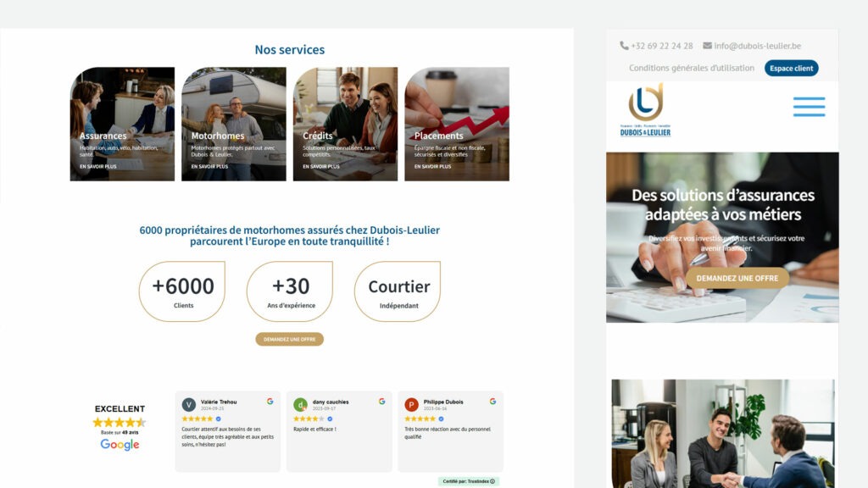Click En savoir plus on Placements card

click(432, 167)
